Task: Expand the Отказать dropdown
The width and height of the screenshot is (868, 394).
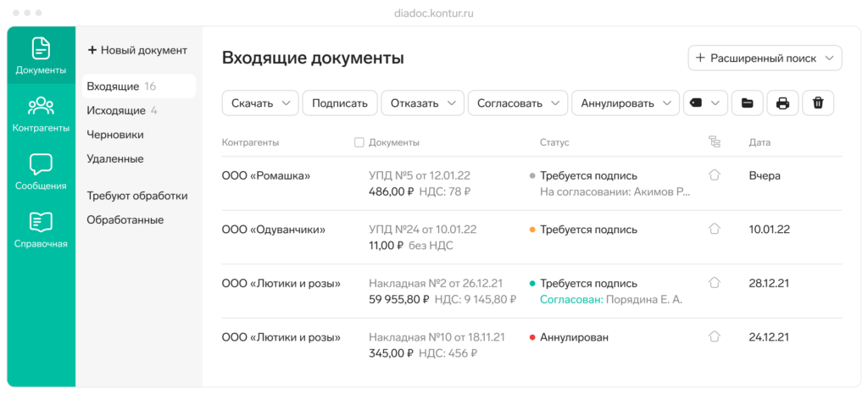Action: pos(422,103)
